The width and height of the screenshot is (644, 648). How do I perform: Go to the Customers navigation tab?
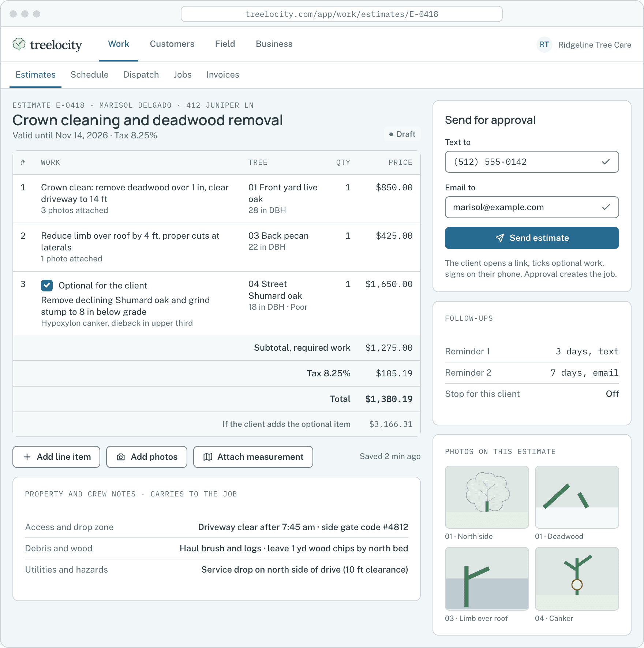point(172,44)
